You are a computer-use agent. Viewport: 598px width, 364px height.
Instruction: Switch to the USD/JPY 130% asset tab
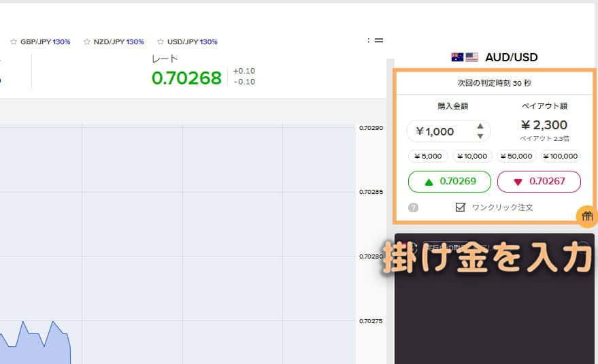192,42
